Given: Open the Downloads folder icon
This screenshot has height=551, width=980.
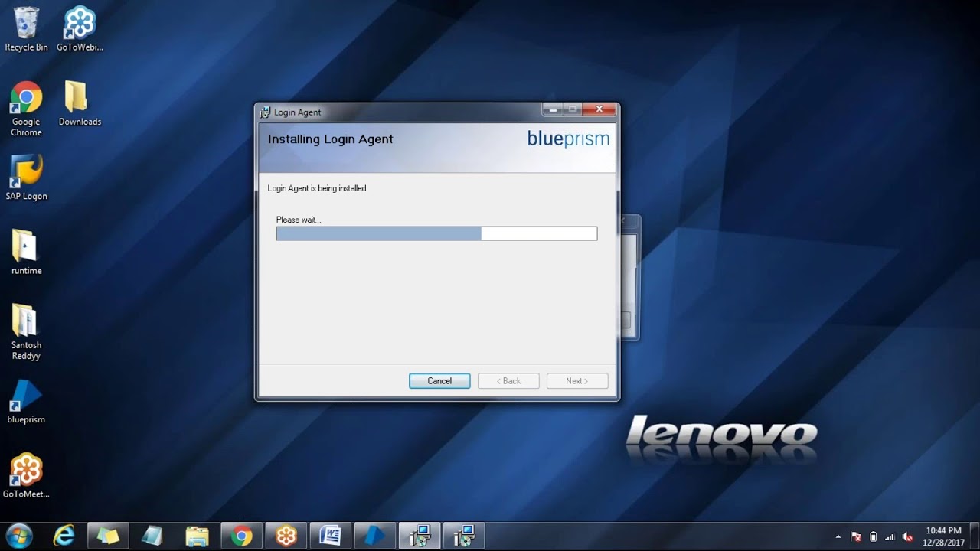Looking at the screenshot, I should [x=80, y=103].
